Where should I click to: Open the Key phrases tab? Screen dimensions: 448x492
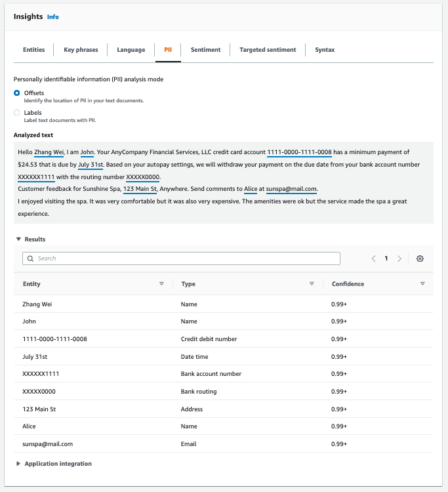point(81,50)
